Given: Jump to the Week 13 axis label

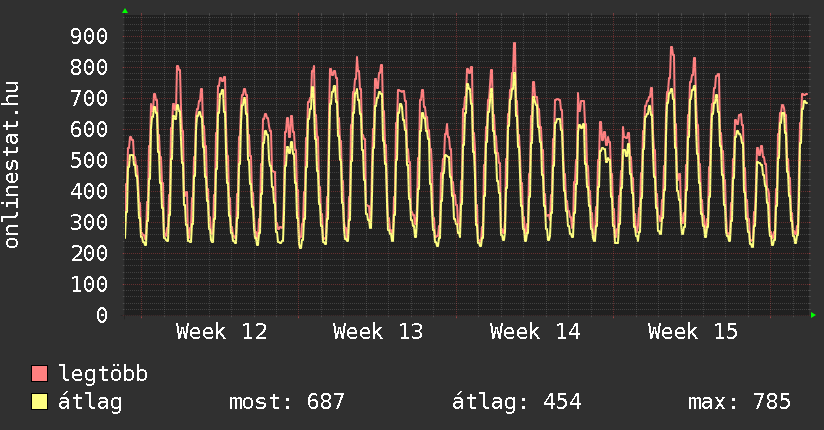Looking at the screenshot, I should tap(378, 331).
